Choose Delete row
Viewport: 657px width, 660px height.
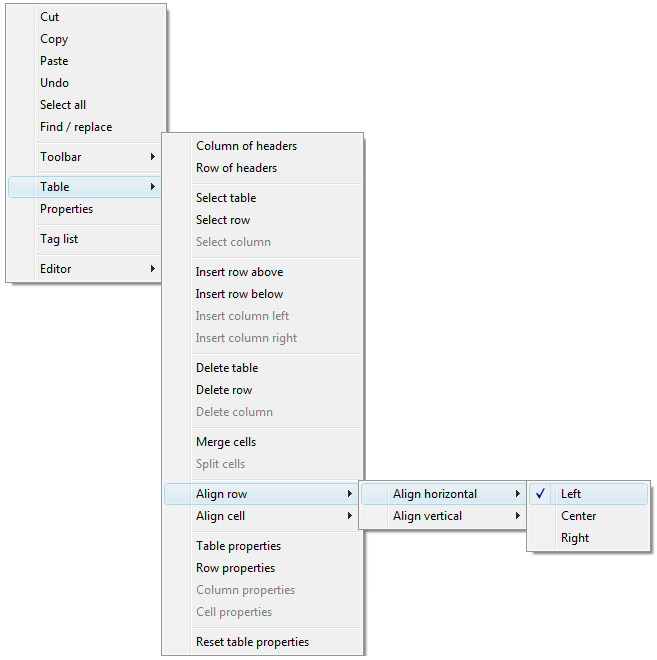(x=263, y=390)
